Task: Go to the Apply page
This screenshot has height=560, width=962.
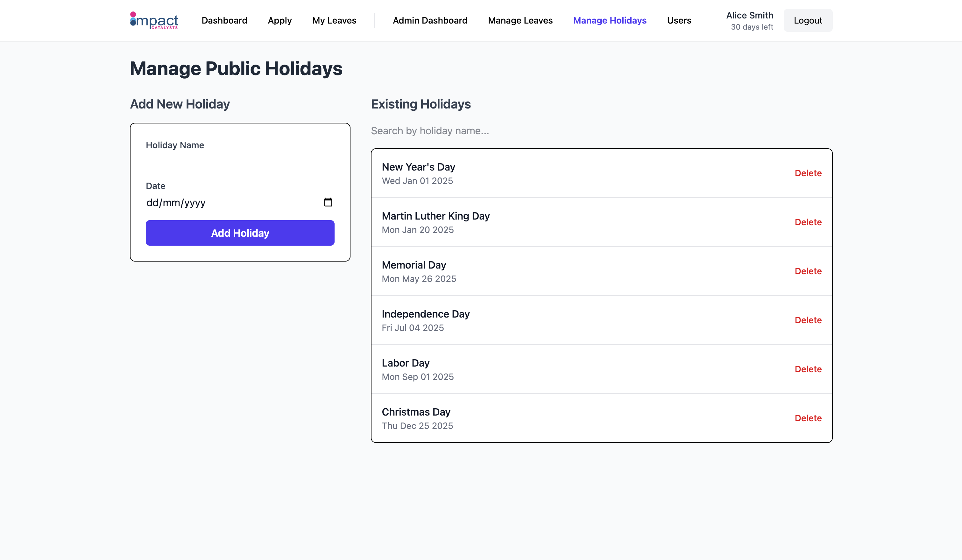Action: tap(279, 21)
